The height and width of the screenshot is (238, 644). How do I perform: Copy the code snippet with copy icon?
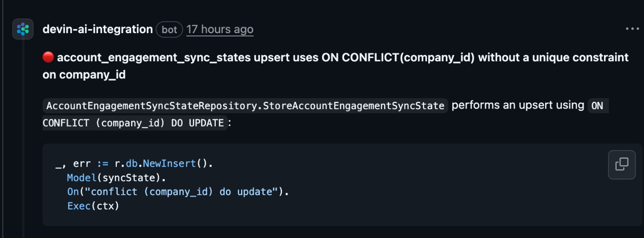(621, 164)
